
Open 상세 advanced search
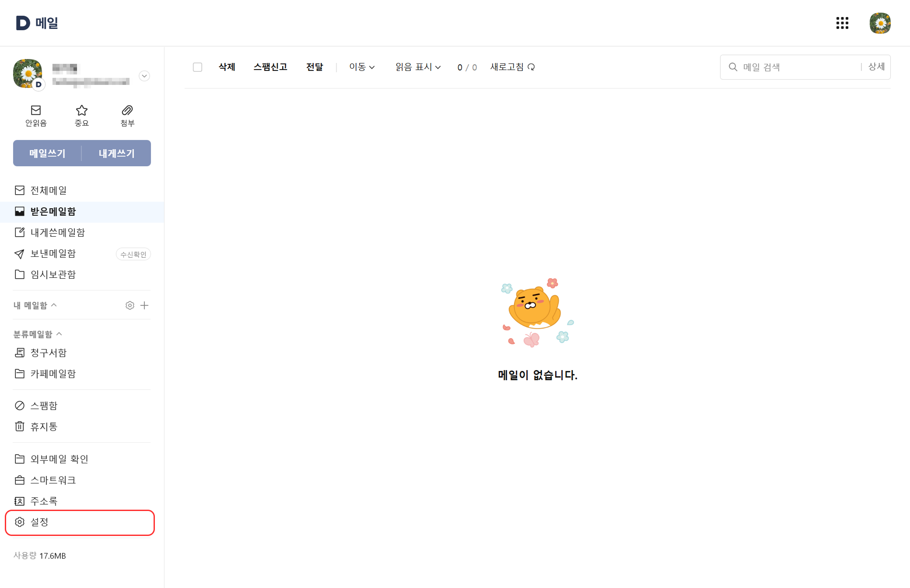[876, 66]
